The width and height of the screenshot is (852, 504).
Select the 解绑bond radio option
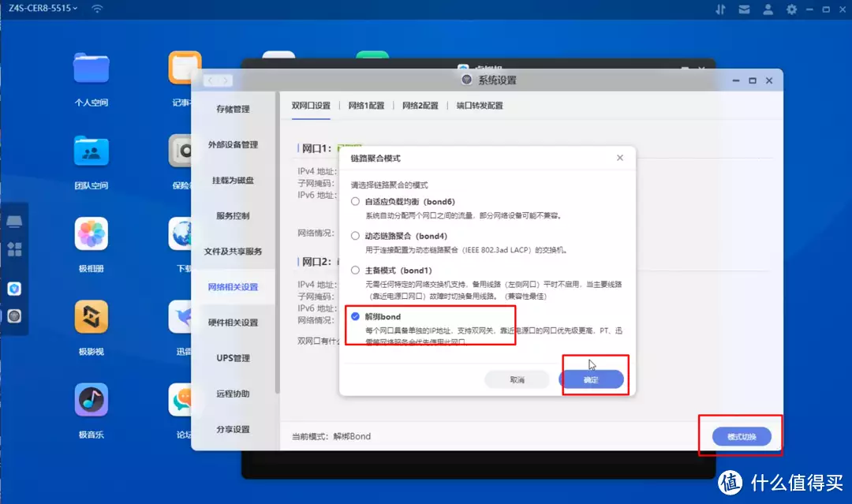355,316
